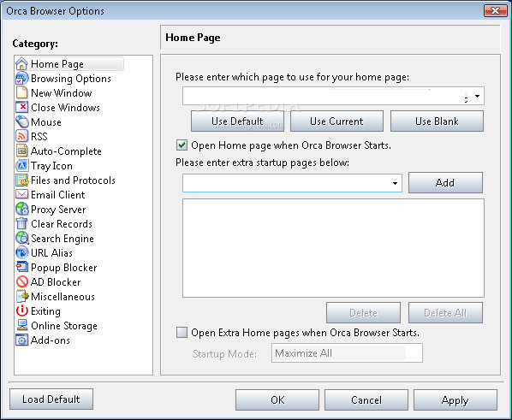Select New Window category label
Screen dimensions: 512x420
(x=62, y=93)
